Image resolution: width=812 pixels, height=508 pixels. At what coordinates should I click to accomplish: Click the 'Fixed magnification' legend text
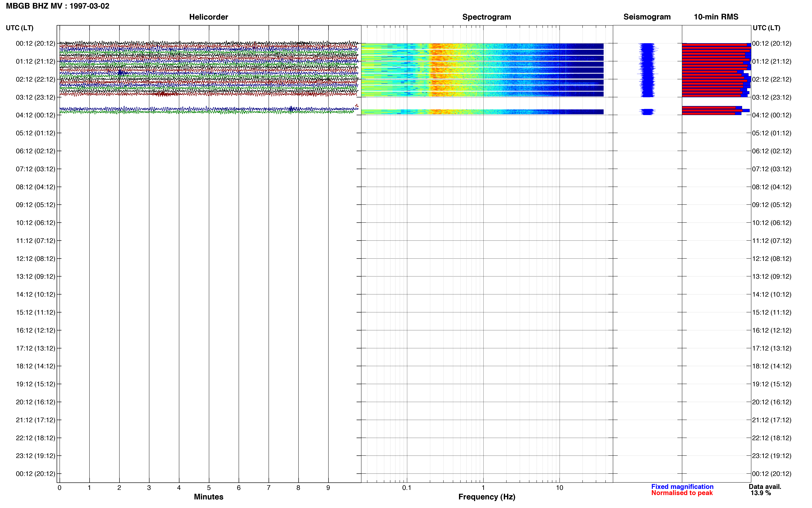click(x=682, y=486)
